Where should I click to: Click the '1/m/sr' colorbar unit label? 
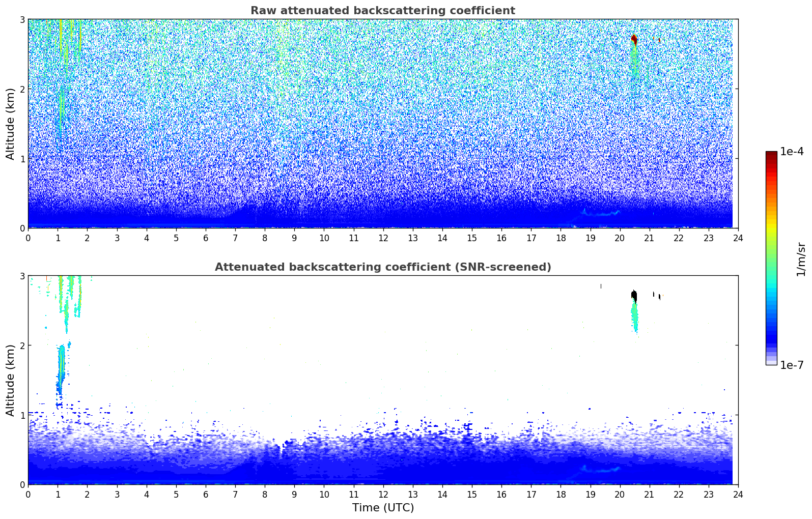coord(801,259)
